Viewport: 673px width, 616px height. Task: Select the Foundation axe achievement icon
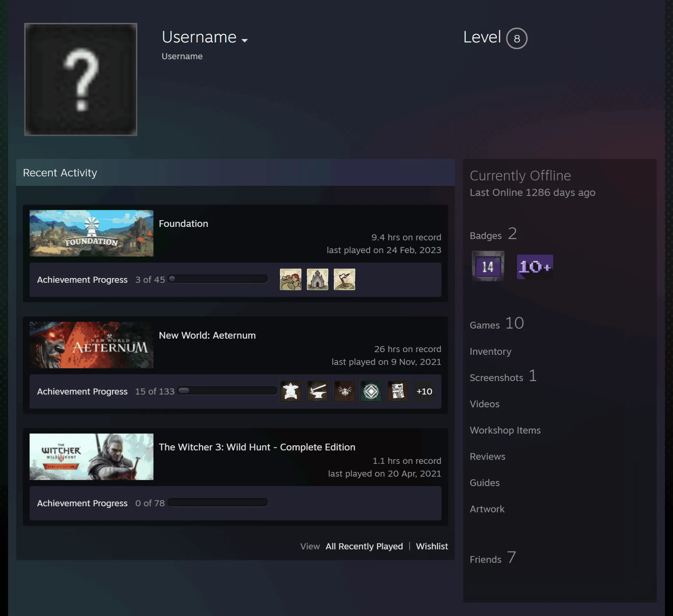click(344, 279)
